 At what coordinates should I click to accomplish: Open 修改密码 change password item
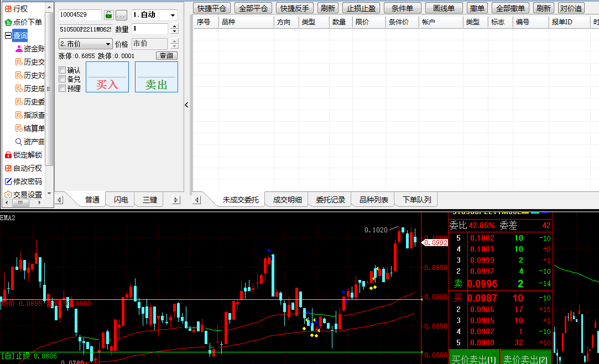[x=23, y=181]
